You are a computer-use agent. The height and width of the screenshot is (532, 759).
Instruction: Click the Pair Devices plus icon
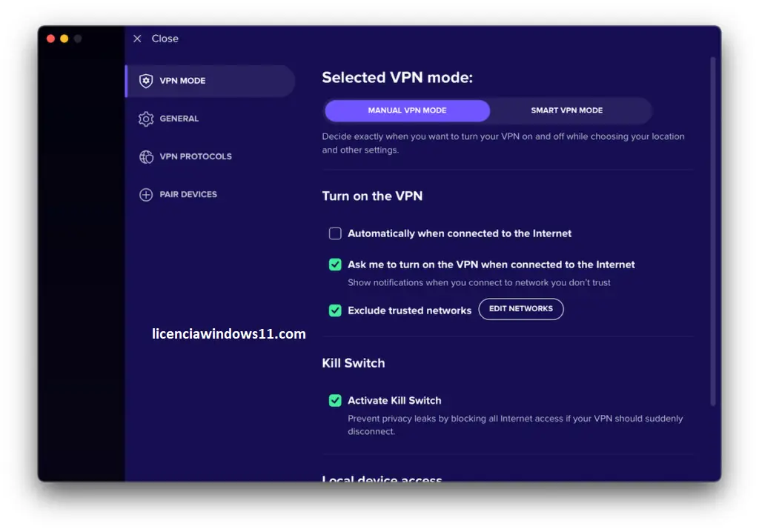(146, 195)
